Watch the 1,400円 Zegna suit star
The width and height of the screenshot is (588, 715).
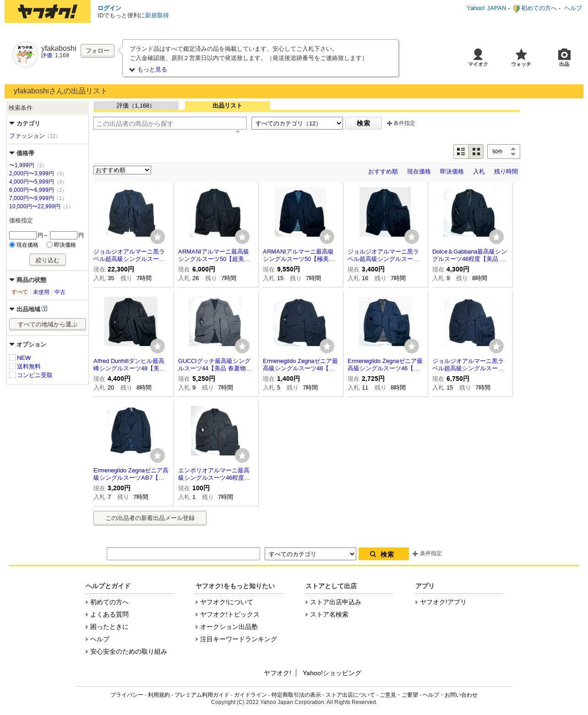(x=327, y=346)
